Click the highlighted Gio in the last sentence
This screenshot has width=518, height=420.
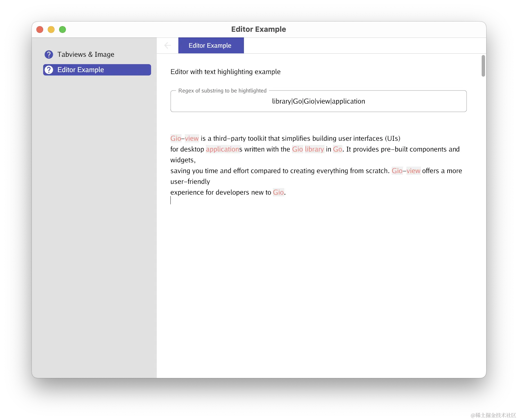(278, 192)
